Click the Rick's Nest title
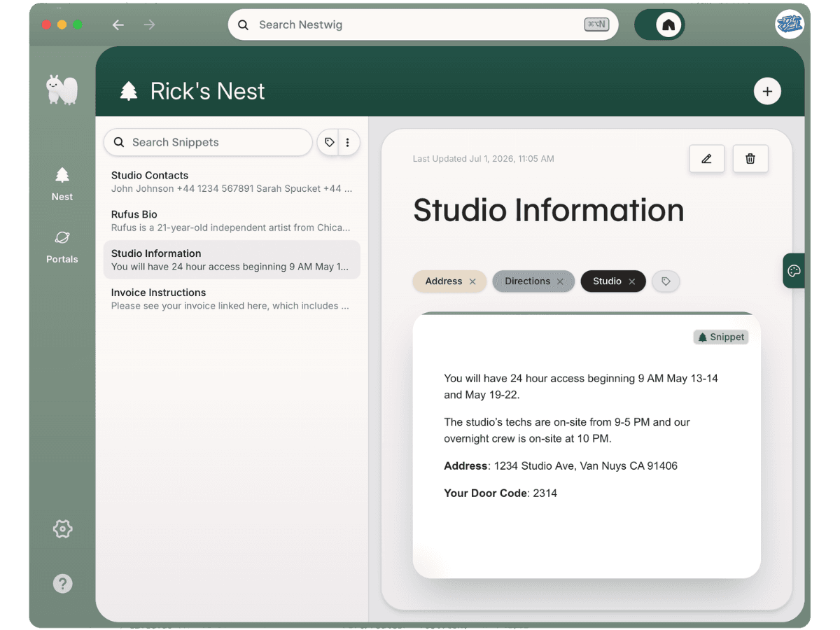The width and height of the screenshot is (840, 630). [207, 91]
